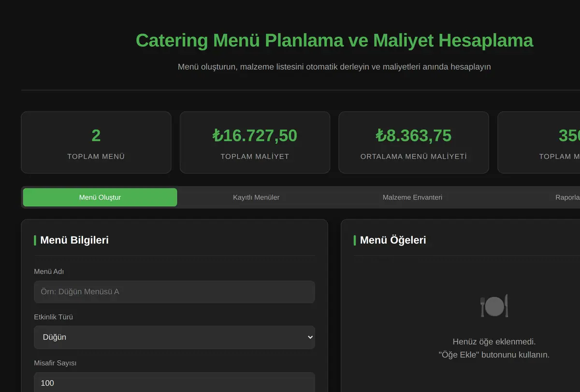The image size is (580, 392).
Task: Click the Toplam Menü stat card
Action: (x=96, y=143)
